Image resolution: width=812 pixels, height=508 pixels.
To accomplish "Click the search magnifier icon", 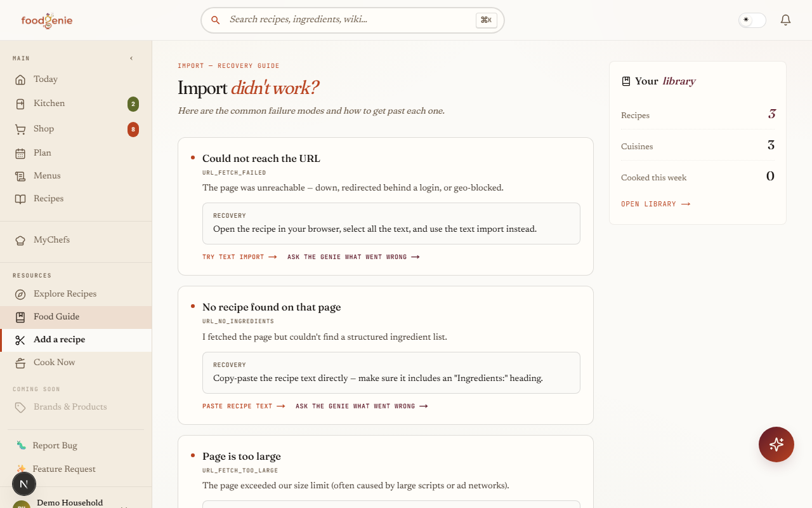I will point(216,20).
